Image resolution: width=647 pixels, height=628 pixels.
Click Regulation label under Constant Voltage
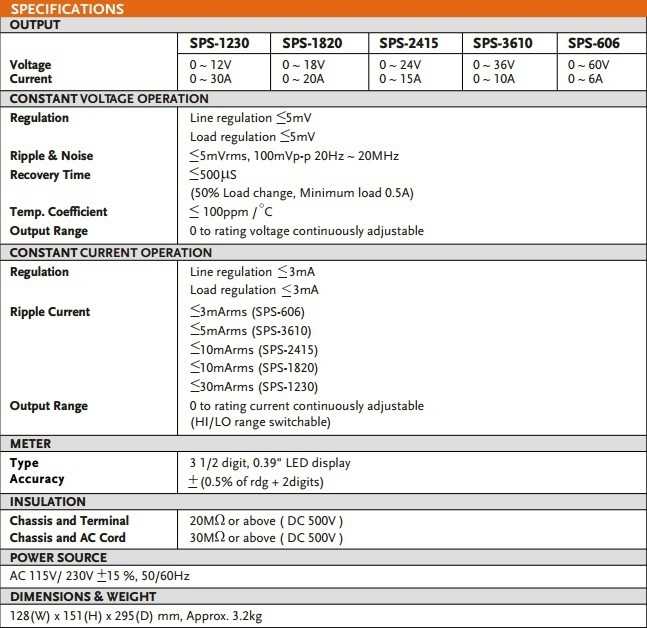pyautogui.click(x=39, y=118)
